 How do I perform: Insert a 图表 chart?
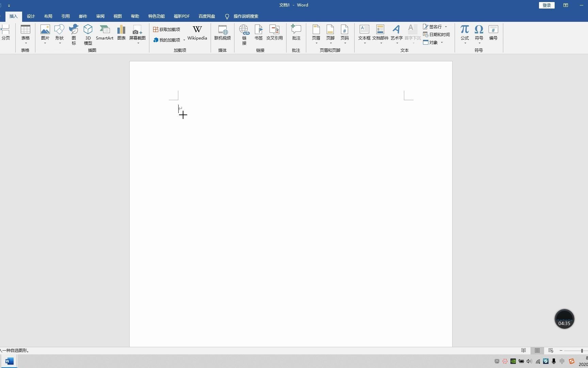pos(121,33)
